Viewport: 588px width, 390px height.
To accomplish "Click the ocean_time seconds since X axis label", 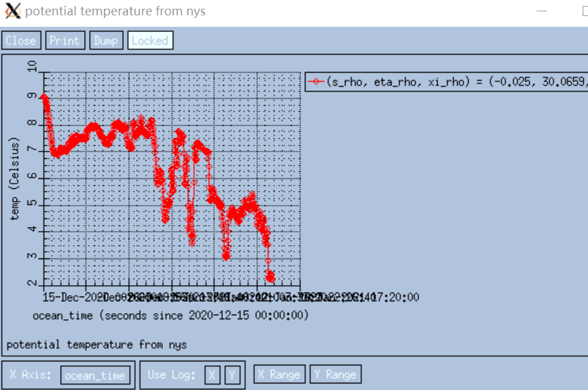I will point(170,315).
